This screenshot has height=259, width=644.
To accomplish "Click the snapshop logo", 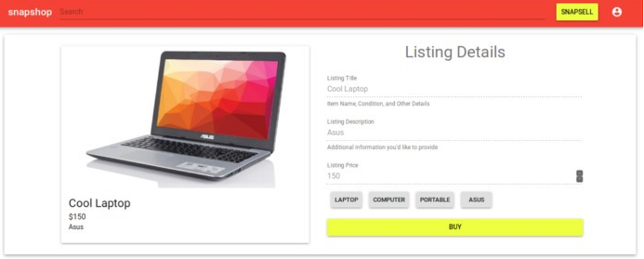I will [30, 12].
